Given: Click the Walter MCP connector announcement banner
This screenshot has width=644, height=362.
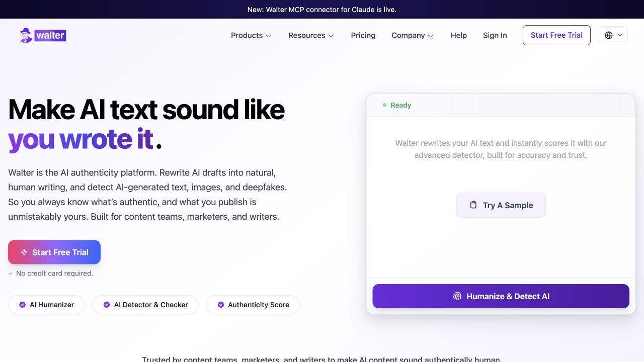Looking at the screenshot, I should (322, 9).
